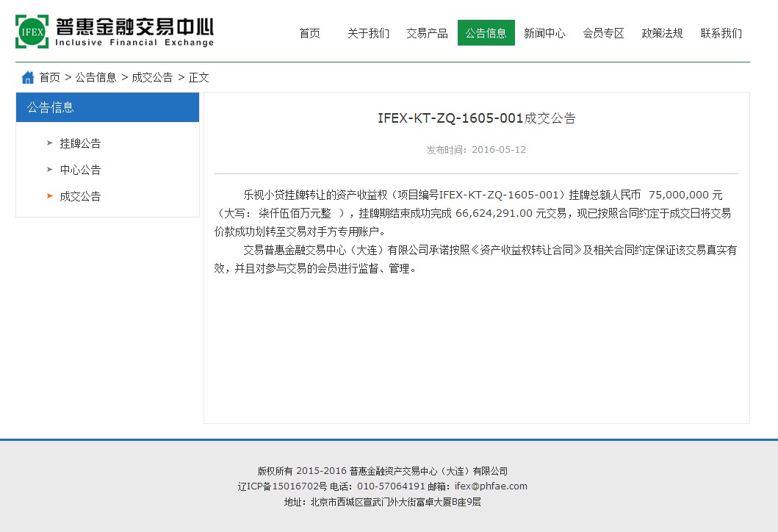Navigate to 会员专区 section
The width and height of the screenshot is (778, 532).
[603, 33]
